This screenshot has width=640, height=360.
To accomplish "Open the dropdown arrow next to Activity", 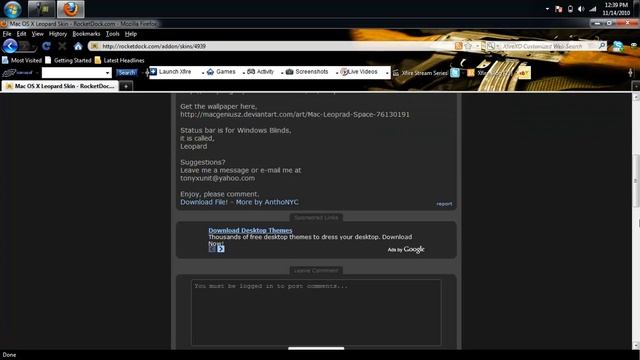I will pyautogui.click(x=282, y=73).
